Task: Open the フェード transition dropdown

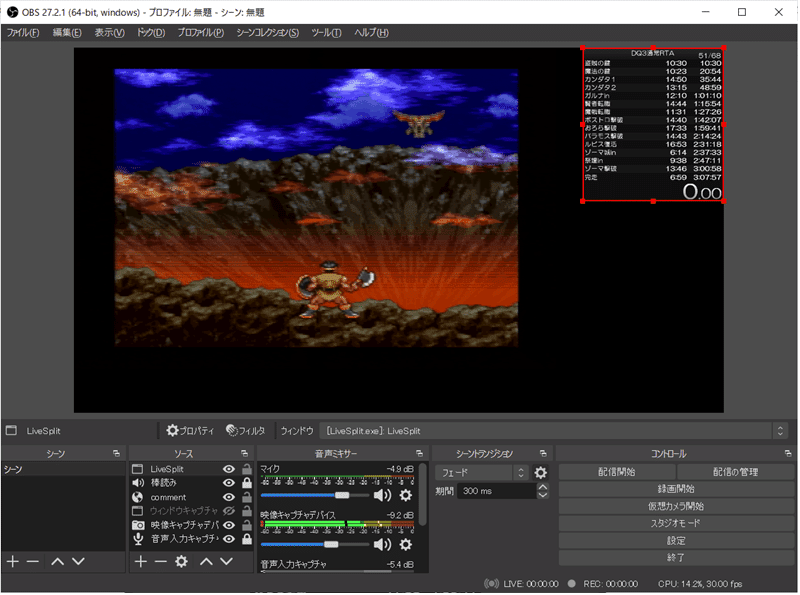Action: 481,474
